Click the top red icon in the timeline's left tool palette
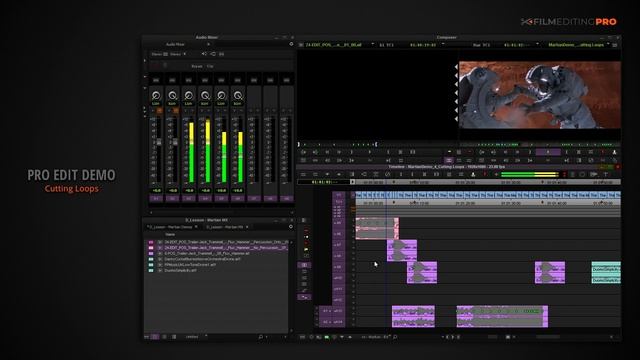The image size is (640, 360). 306,231
